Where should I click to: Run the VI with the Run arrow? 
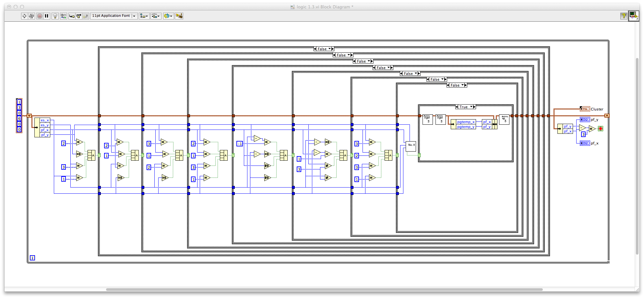(x=24, y=16)
